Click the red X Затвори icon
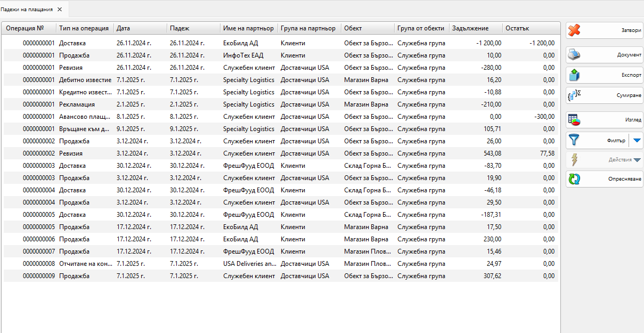This screenshot has width=644, height=333. pos(574,30)
